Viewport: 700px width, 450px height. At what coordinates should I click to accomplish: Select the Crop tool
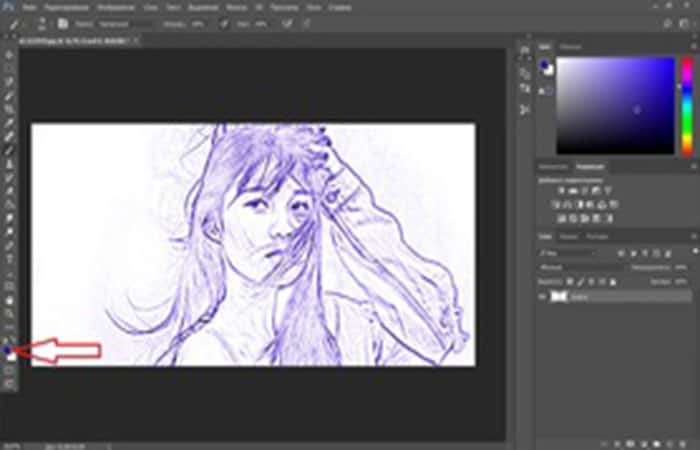(9, 109)
